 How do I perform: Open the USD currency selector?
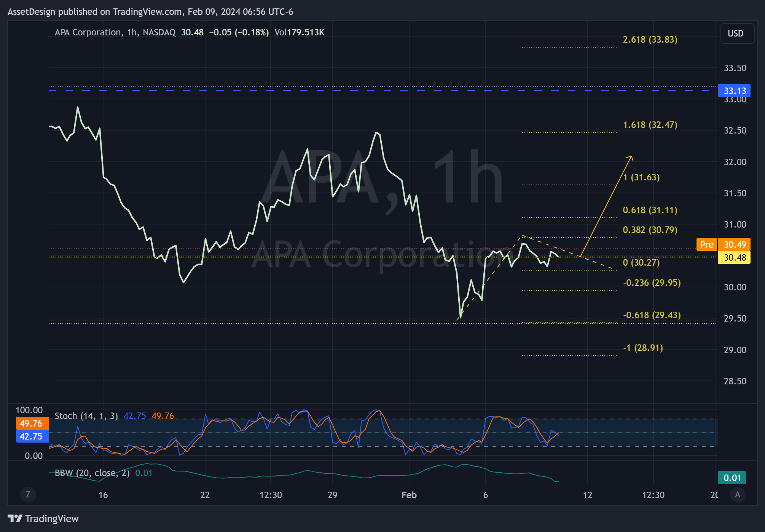point(737,33)
